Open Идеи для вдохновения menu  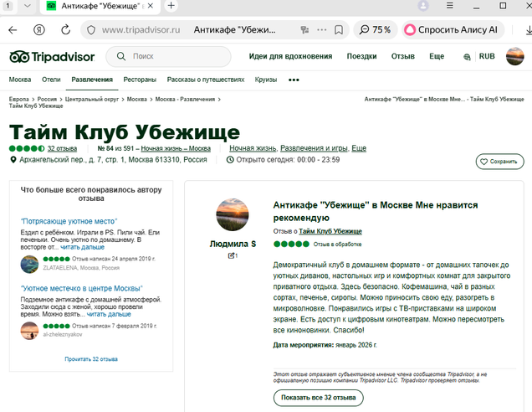point(290,56)
